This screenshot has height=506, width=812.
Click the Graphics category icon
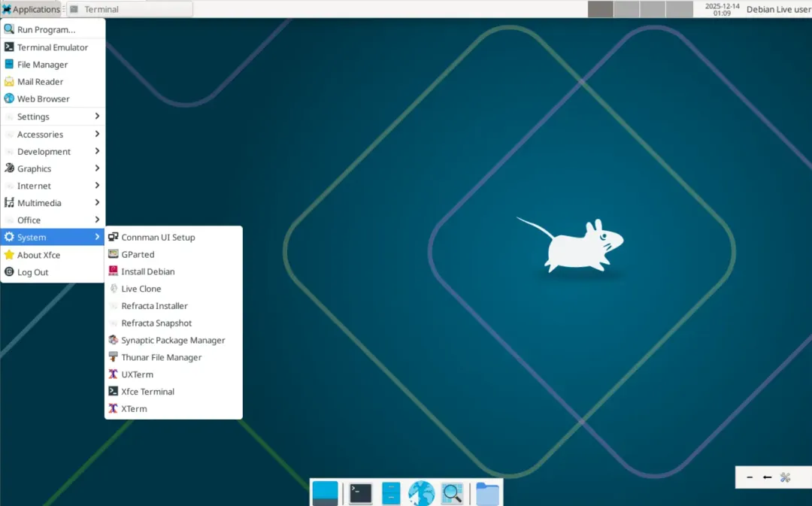(x=9, y=168)
